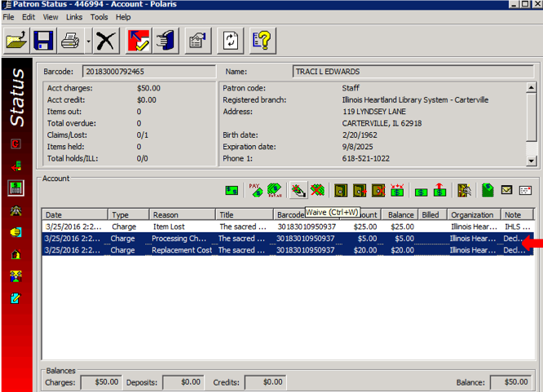
Task: Click the first green dollar-bill Account icon
Action: [x=232, y=191]
